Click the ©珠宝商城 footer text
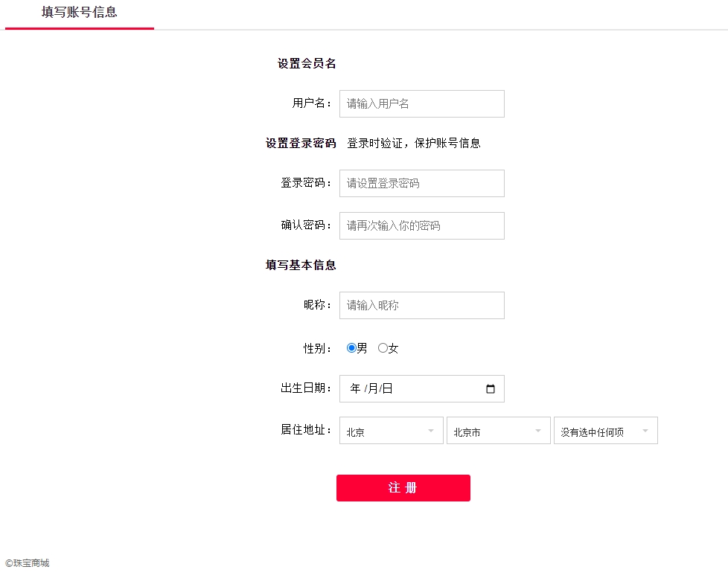This screenshot has height=587, width=728. tap(28, 563)
